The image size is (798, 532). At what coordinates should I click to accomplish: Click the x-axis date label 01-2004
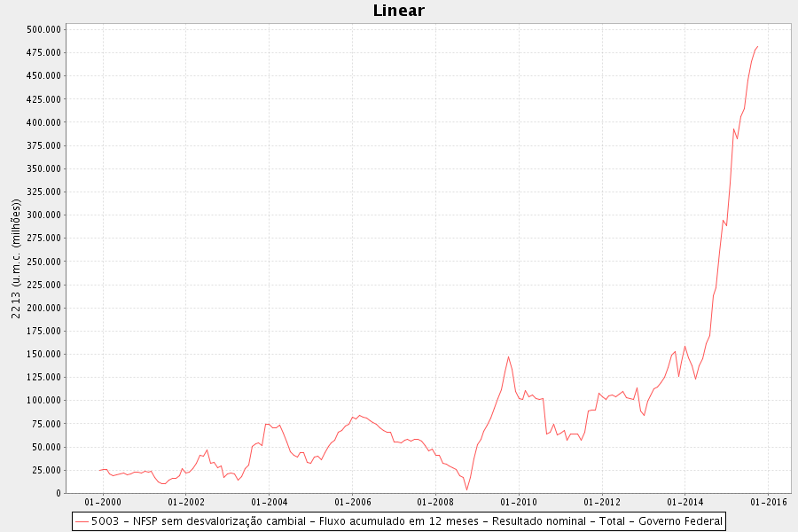click(270, 503)
